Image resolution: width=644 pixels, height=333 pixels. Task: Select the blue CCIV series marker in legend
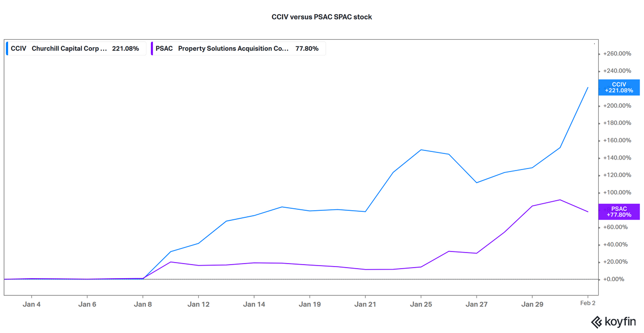pyautogui.click(x=7, y=48)
